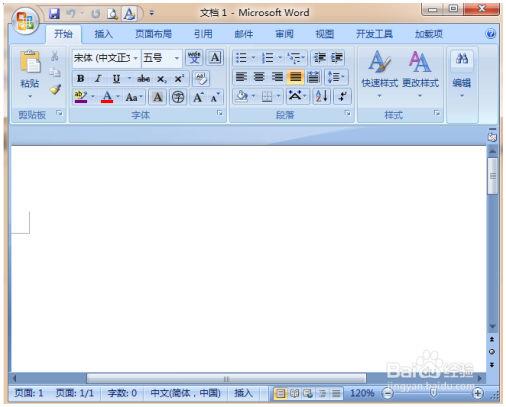Click the Sort A-Z icon
Screen dimensions: 506x407
[321, 97]
